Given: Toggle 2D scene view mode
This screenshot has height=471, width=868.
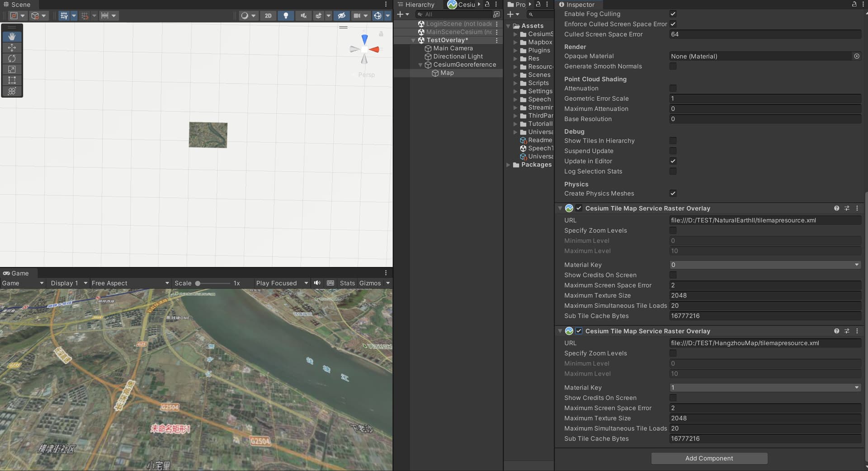Looking at the screenshot, I should (x=268, y=15).
